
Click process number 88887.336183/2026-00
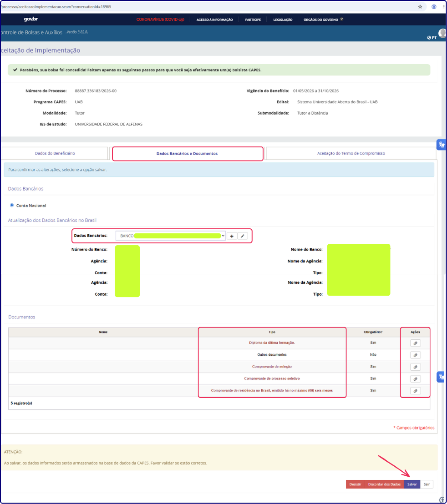(96, 91)
